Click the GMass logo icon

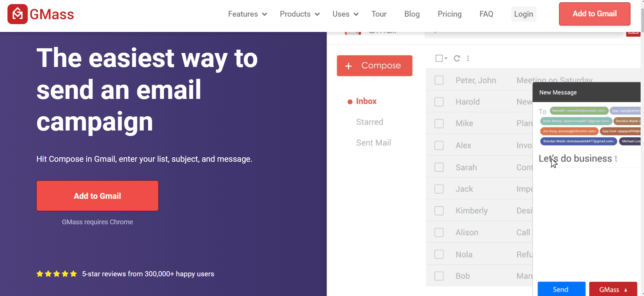click(x=17, y=14)
